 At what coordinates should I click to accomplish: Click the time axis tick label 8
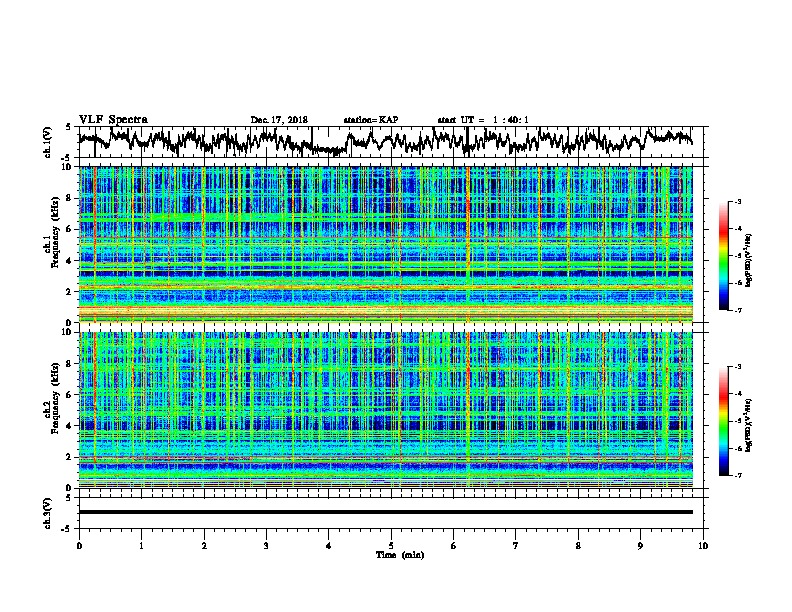point(578,546)
